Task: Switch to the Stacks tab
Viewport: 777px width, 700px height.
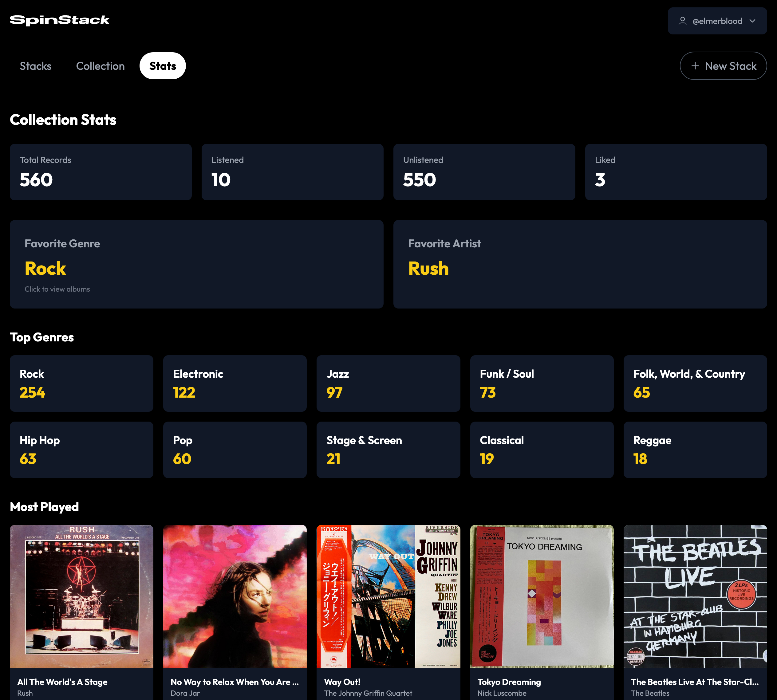Action: pos(35,66)
